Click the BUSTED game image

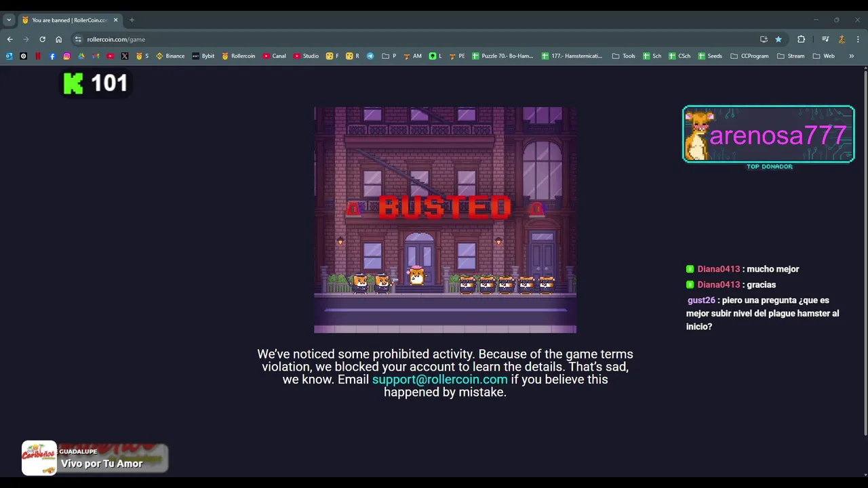pyautogui.click(x=445, y=220)
